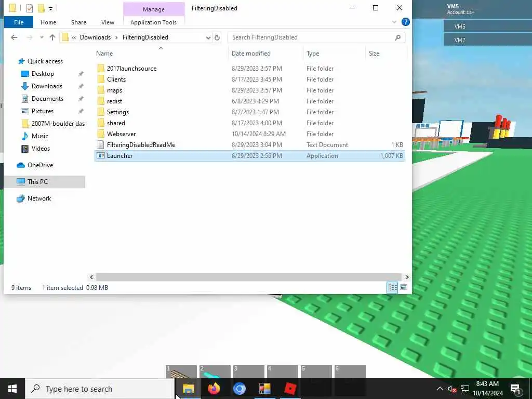Open Firefox from the taskbar
Viewport: 532px width, 399px height.
coord(214,389)
